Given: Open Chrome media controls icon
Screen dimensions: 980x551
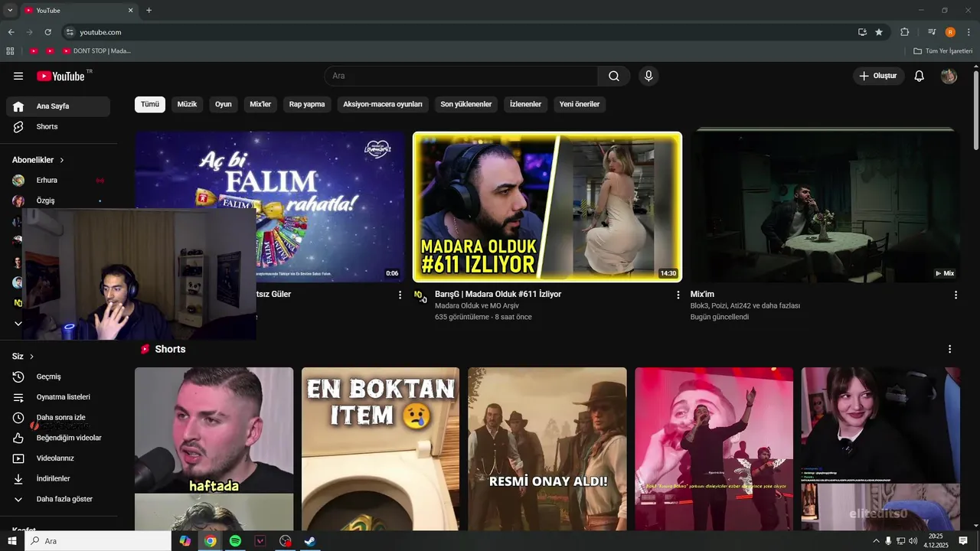Looking at the screenshot, I should coord(932,32).
